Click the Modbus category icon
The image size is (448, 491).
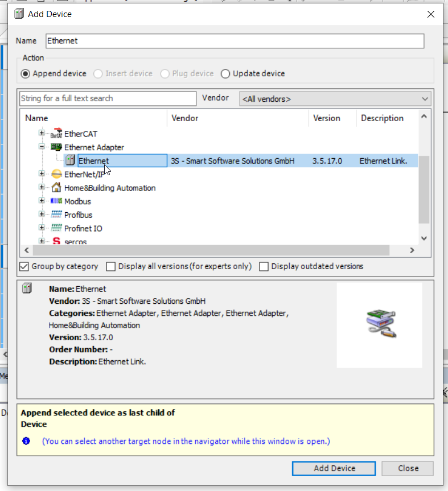pyautogui.click(x=56, y=201)
